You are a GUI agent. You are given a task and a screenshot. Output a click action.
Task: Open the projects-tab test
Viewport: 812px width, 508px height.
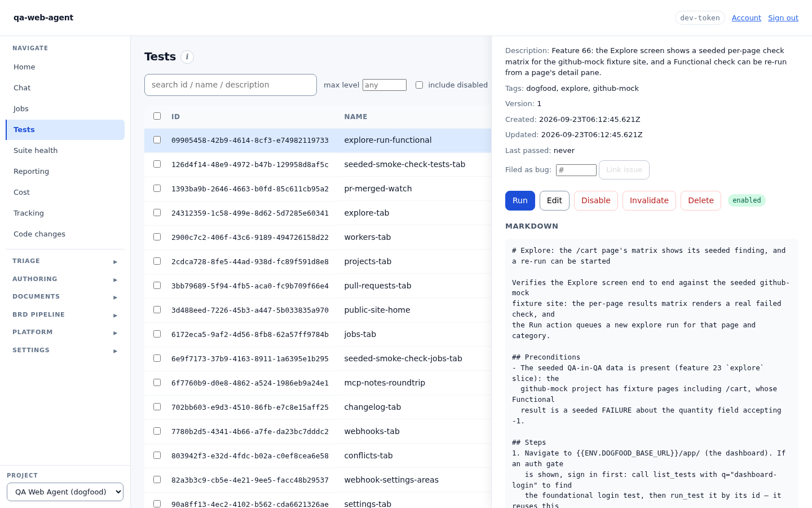tap(368, 261)
